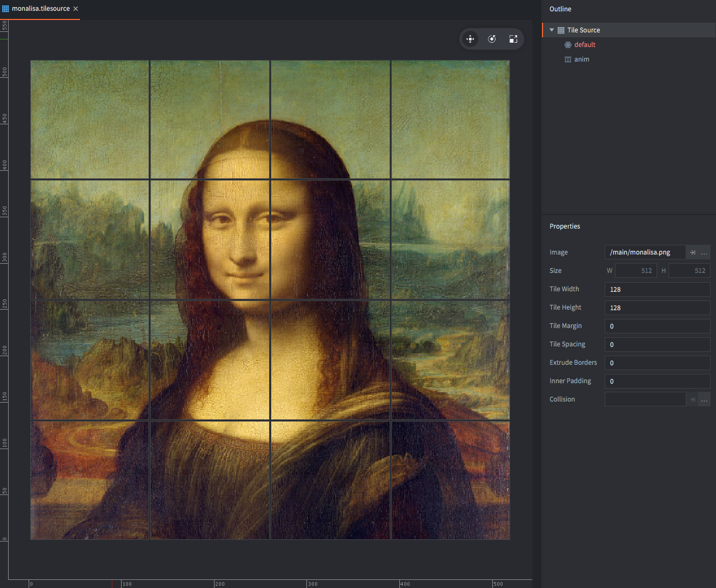The height and width of the screenshot is (588, 716).
Task: Browse for Collision file with ellipsis button
Action: tap(704, 399)
